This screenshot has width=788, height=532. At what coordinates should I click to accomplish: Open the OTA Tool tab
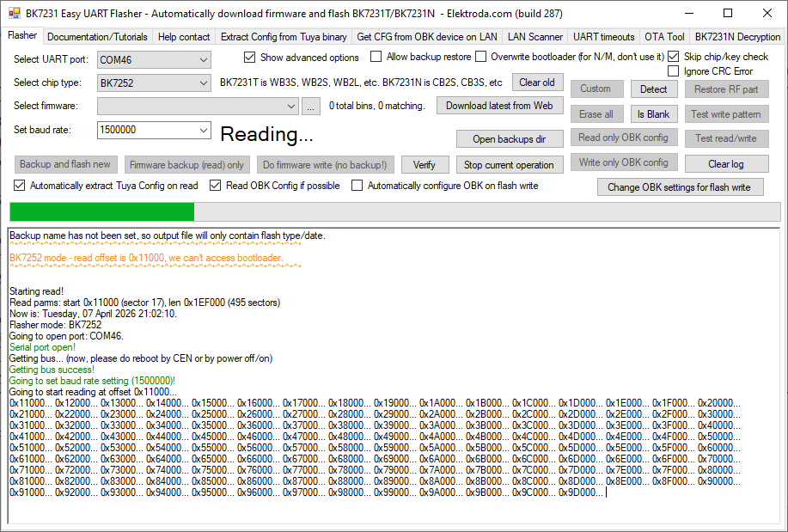point(664,37)
